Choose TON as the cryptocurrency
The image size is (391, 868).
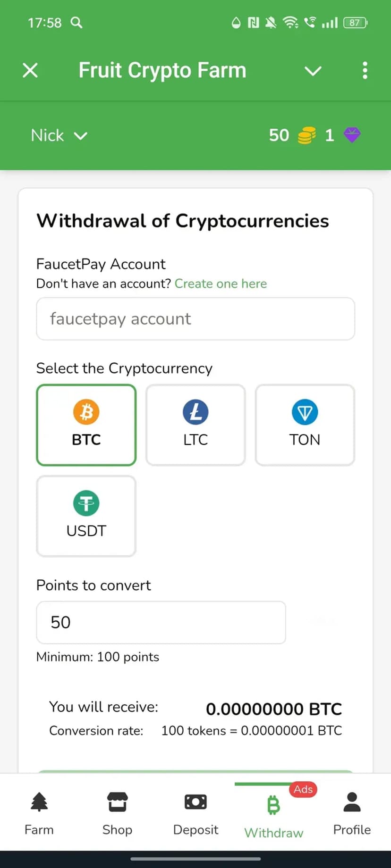tap(305, 425)
